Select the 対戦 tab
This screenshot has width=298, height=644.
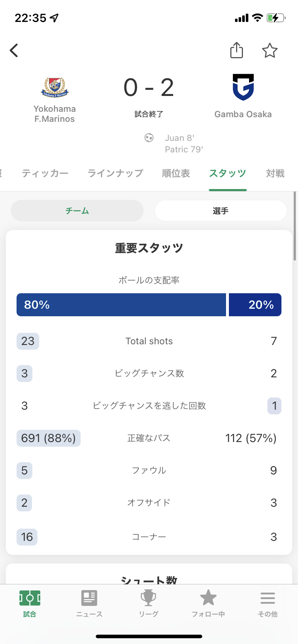click(x=275, y=174)
